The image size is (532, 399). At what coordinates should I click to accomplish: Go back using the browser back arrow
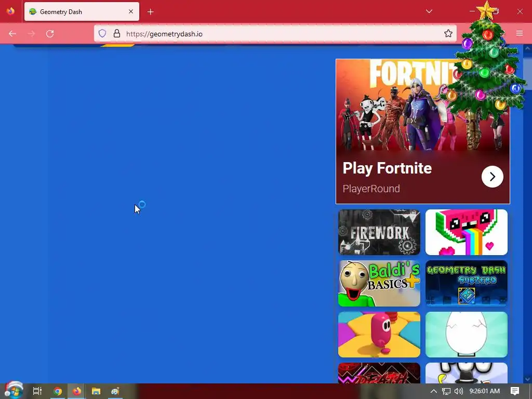[12, 34]
